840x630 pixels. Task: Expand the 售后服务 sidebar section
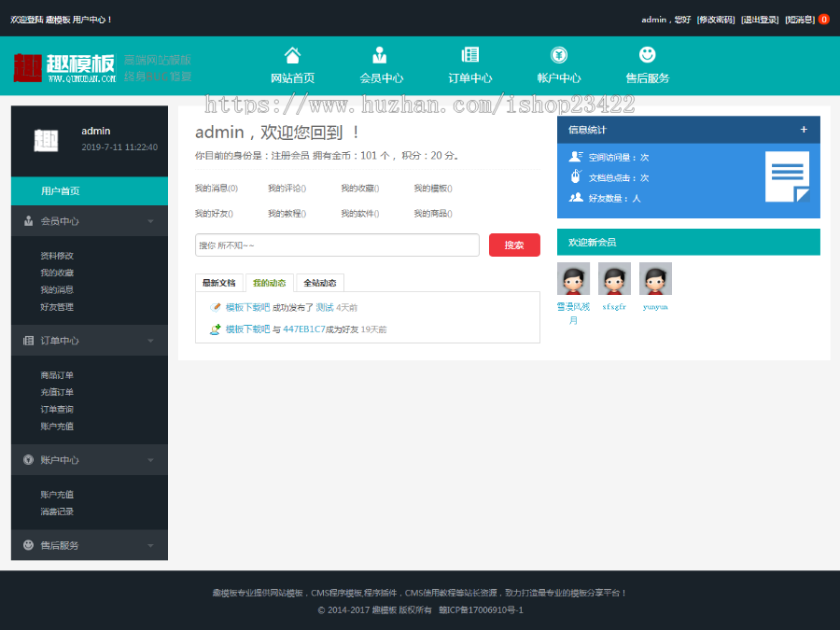click(x=150, y=545)
